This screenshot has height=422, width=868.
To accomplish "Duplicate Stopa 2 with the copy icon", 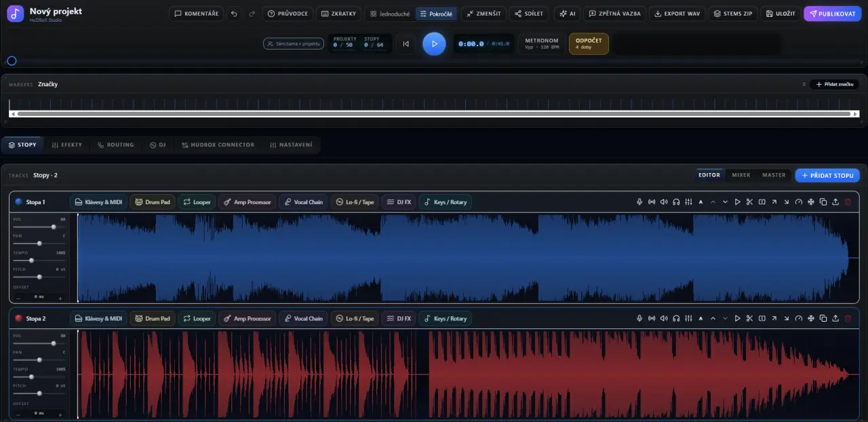I will 823,318.
